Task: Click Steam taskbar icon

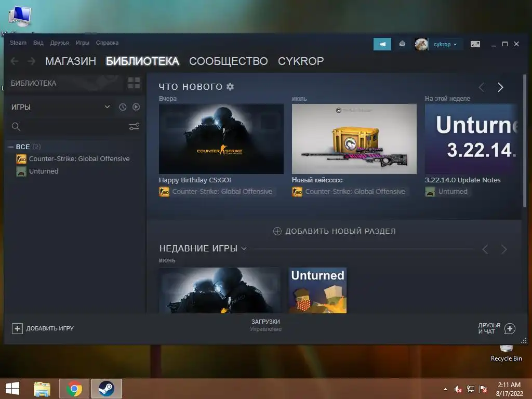Action: [x=106, y=389]
